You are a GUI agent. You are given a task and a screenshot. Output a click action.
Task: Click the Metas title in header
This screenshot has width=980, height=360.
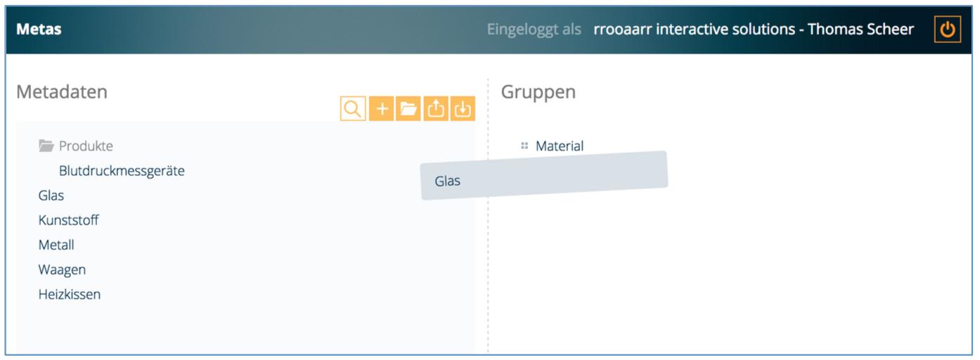point(39,30)
